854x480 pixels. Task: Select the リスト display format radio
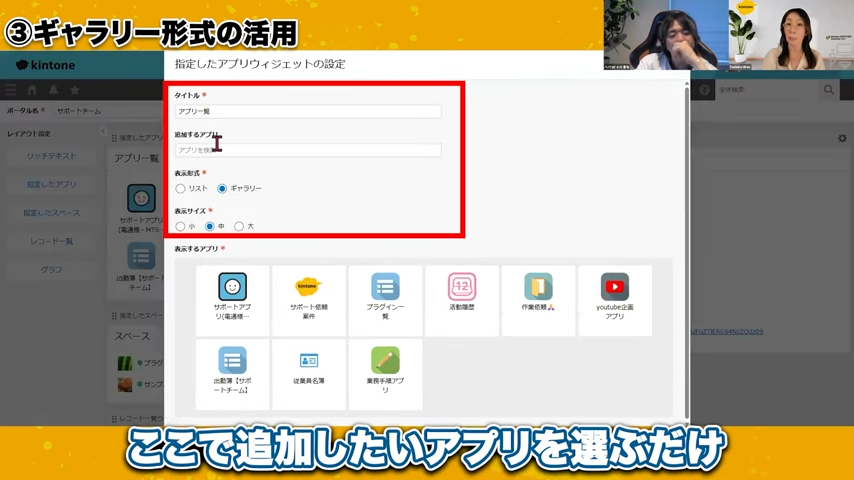coord(180,189)
